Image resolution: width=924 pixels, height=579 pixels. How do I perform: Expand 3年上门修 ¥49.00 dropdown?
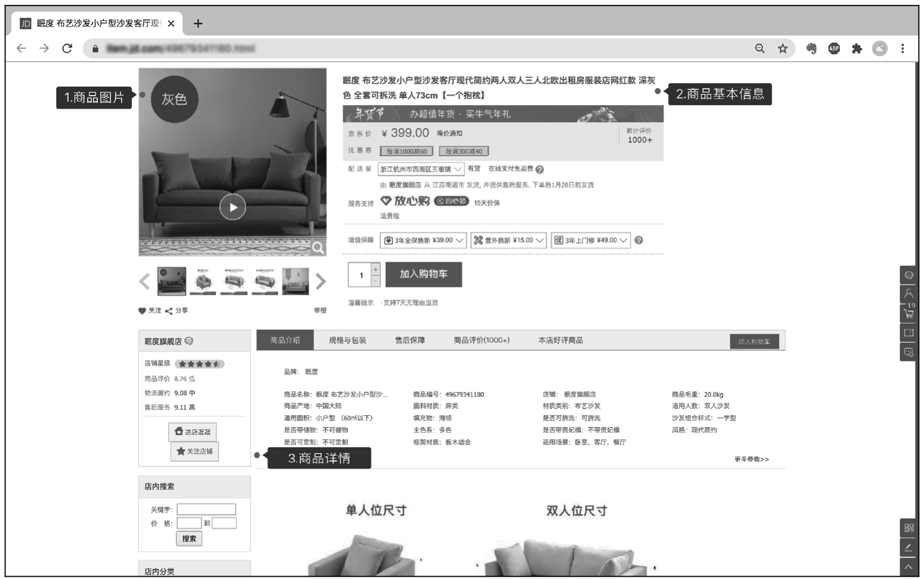[591, 240]
